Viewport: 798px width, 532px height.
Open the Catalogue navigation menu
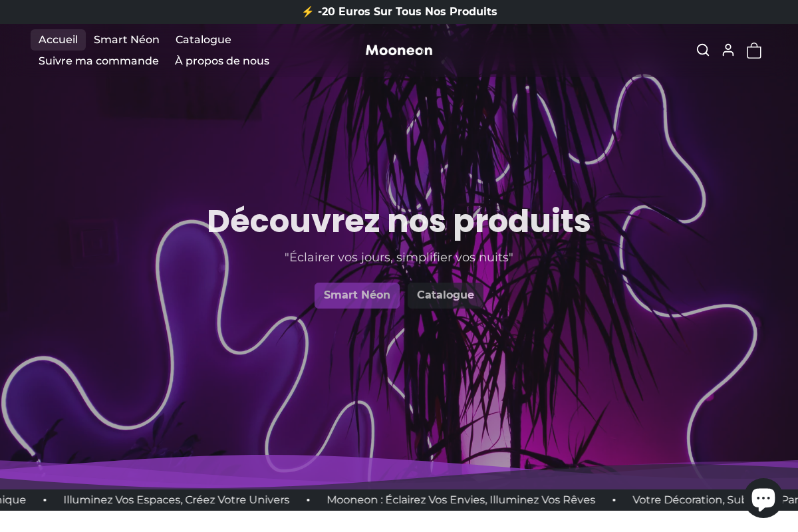point(203,39)
